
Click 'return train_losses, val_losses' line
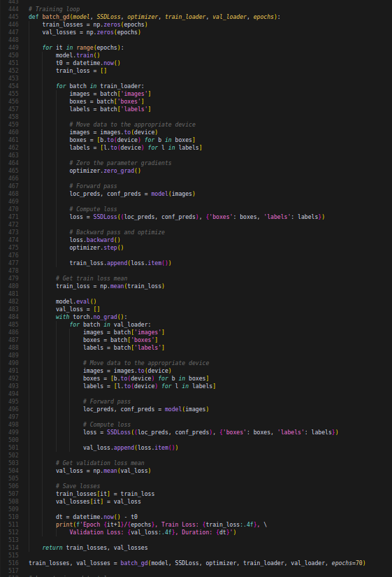[95, 548]
